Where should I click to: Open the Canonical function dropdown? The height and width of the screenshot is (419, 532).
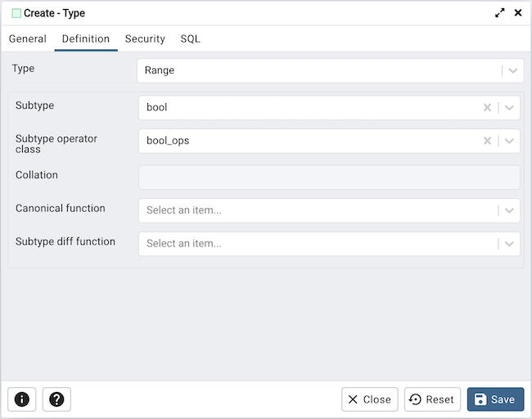[x=509, y=210]
